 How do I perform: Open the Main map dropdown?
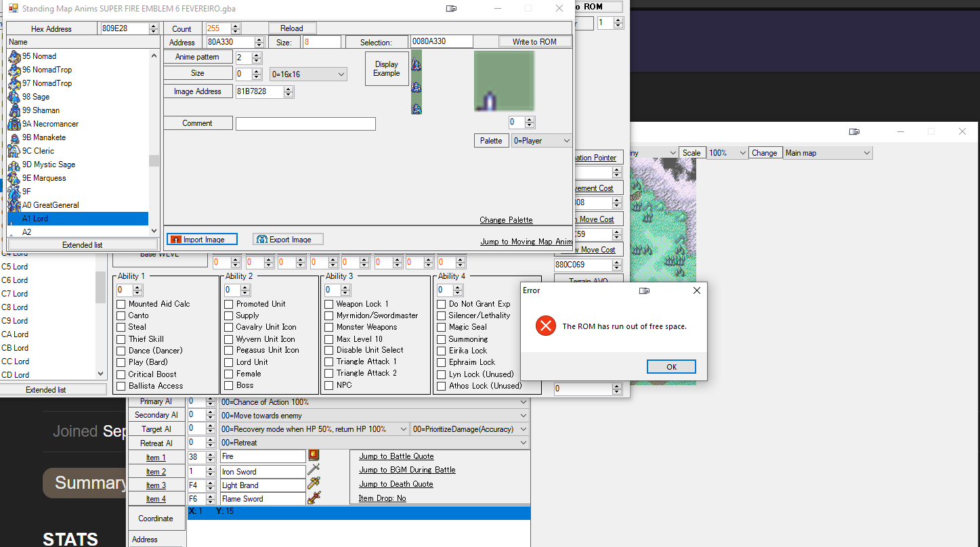coord(828,153)
